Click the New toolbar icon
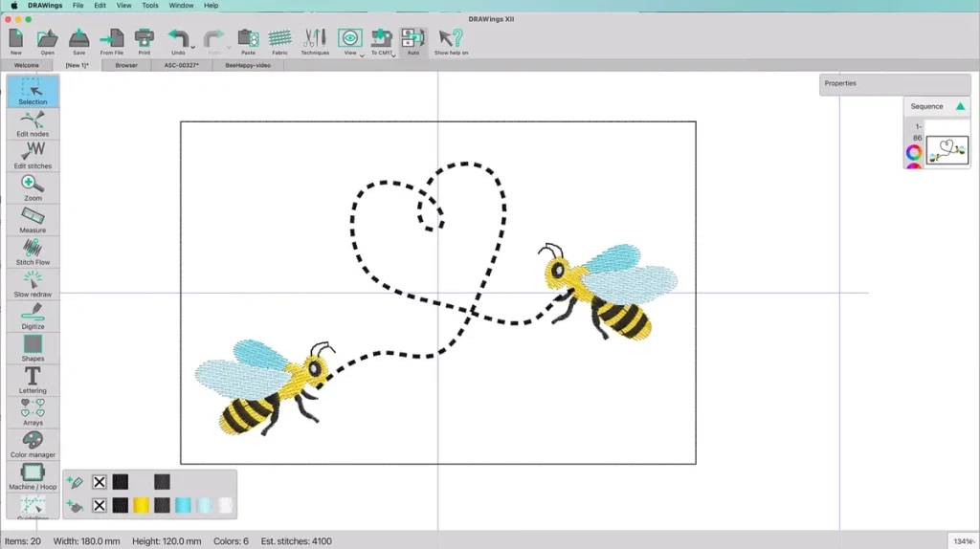The image size is (980, 549). click(16, 42)
